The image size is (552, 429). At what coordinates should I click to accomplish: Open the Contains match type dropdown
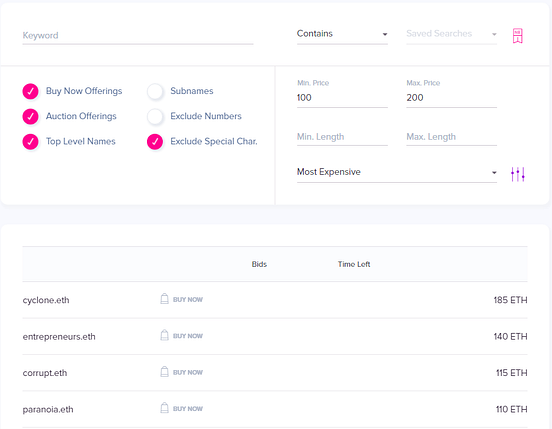point(342,34)
